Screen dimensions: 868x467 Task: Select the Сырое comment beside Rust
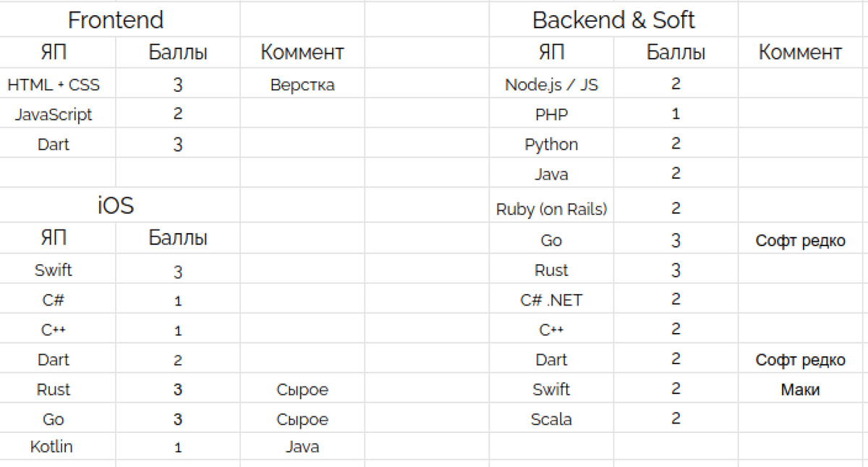(302, 390)
